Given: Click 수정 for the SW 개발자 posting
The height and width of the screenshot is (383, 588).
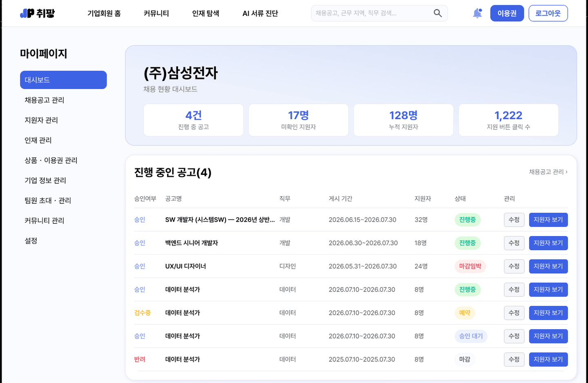Looking at the screenshot, I should pyautogui.click(x=514, y=220).
